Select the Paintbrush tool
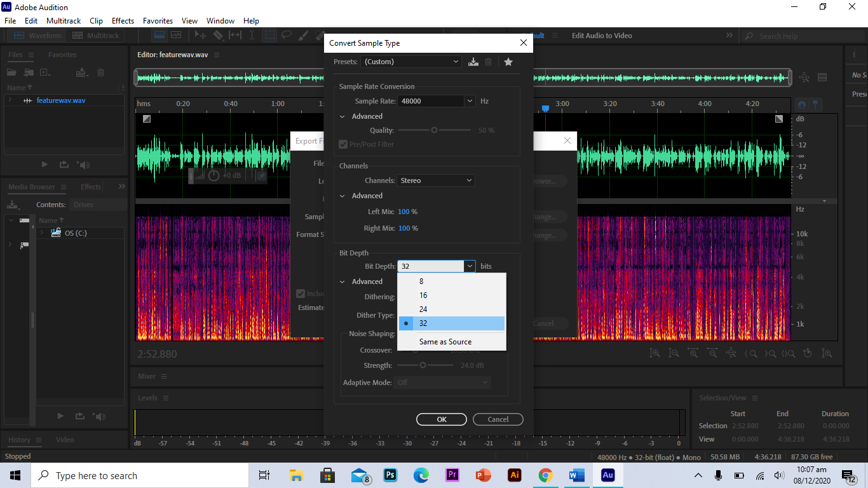 303,36
